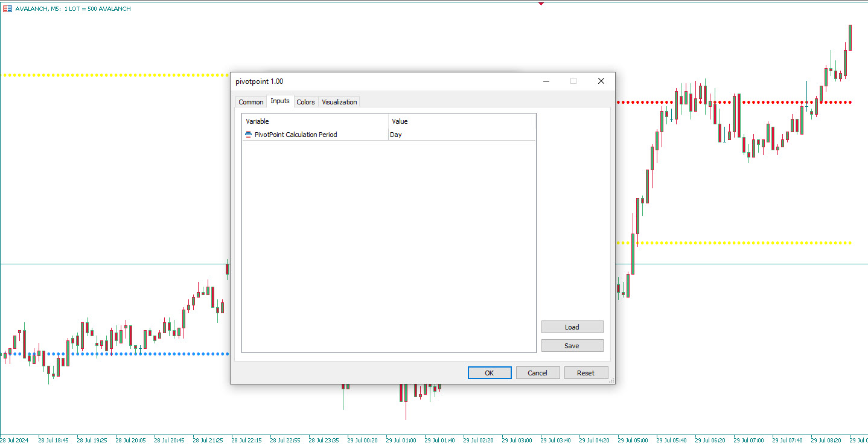Open the Colors tab
This screenshot has width=868, height=446.
pos(305,102)
